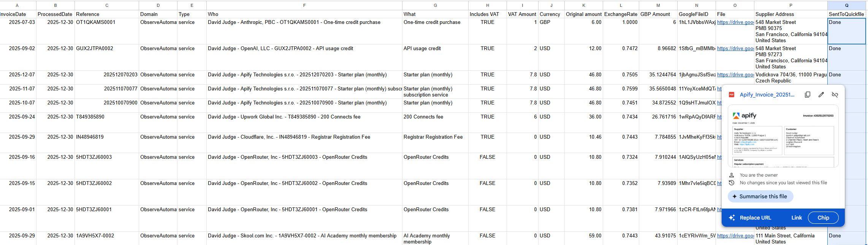
Task: Click the history clock icon in preview card
Action: click(732, 183)
